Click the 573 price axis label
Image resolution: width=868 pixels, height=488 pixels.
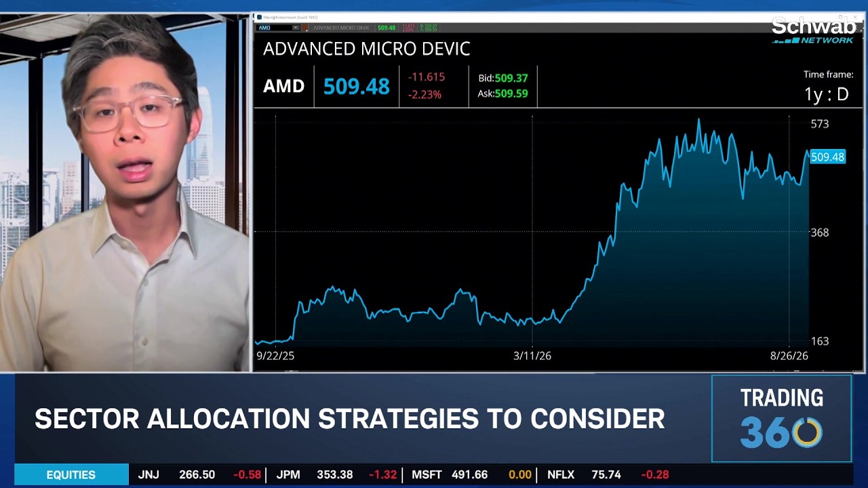click(820, 124)
